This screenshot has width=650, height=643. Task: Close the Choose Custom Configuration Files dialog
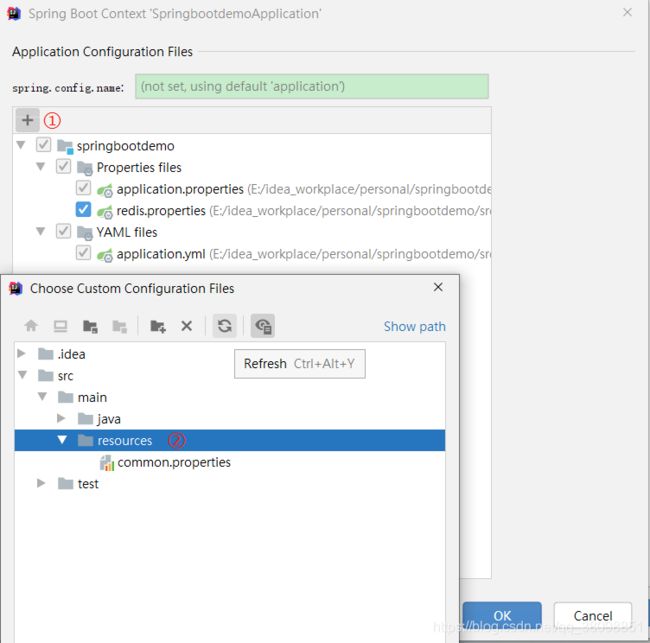click(438, 287)
